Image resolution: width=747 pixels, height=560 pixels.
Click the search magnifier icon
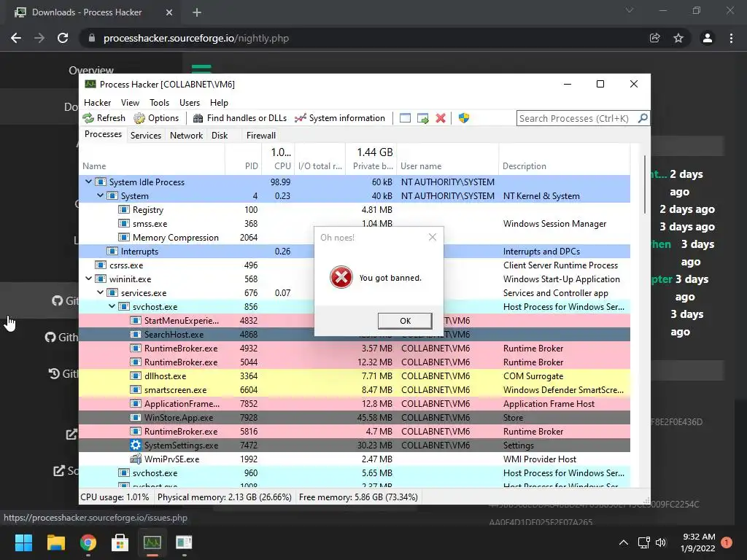pos(643,117)
